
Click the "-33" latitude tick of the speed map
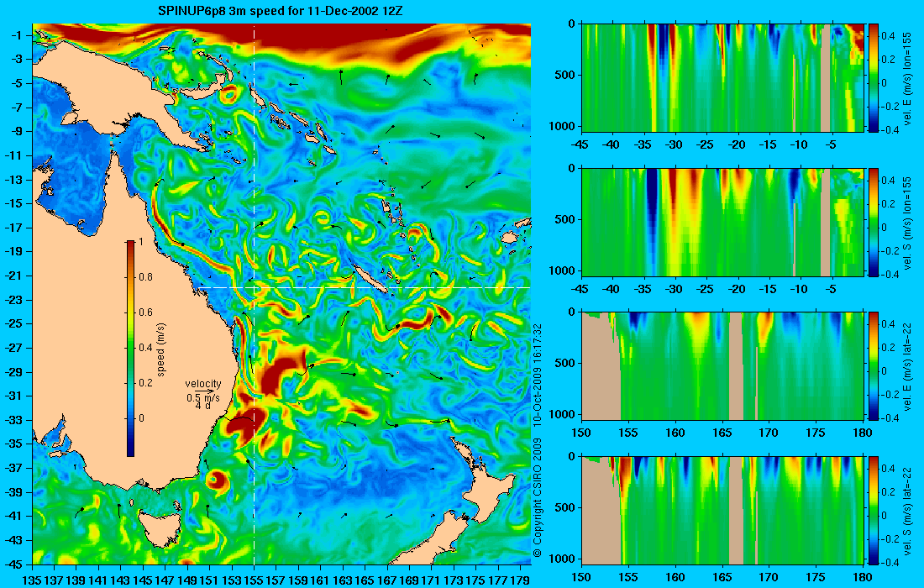pyautogui.click(x=14, y=420)
